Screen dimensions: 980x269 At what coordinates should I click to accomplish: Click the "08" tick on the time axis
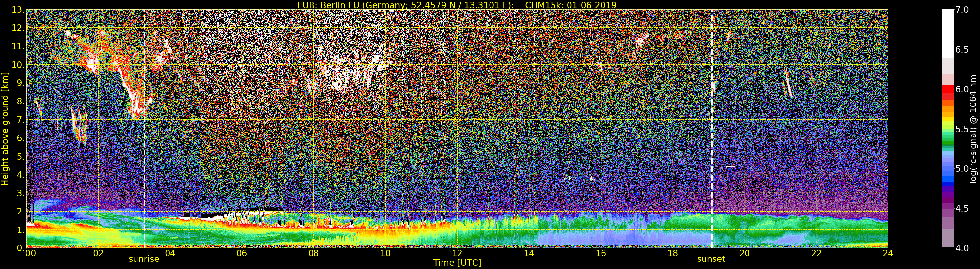pos(313,253)
